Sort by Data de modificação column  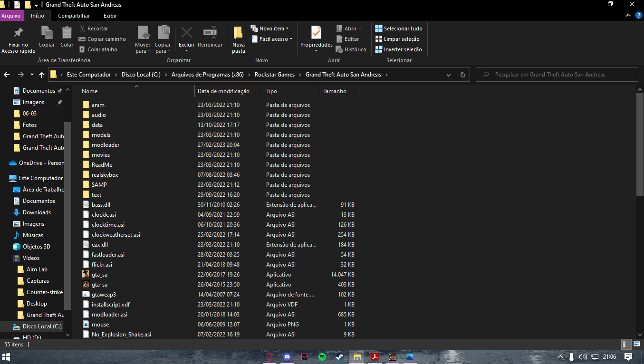(x=229, y=91)
